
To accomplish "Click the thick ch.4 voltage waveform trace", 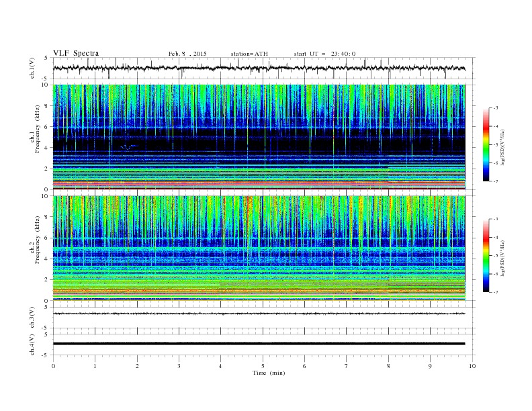I will [259, 344].
